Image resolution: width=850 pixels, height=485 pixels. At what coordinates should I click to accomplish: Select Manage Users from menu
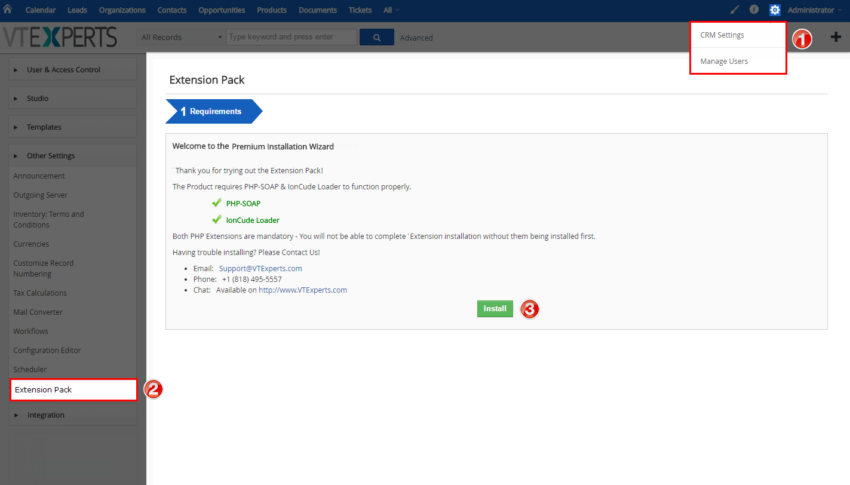click(724, 61)
